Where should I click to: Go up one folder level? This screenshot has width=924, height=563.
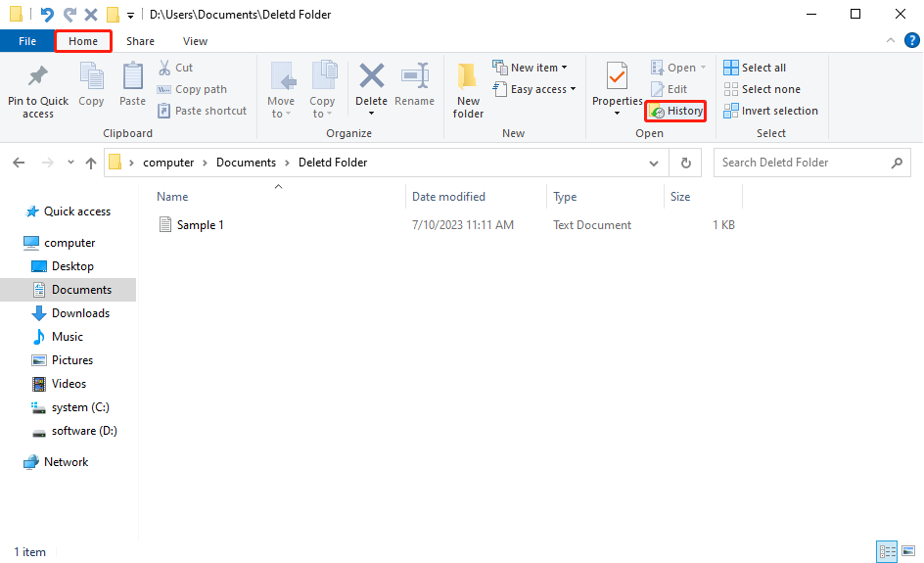pos(91,163)
